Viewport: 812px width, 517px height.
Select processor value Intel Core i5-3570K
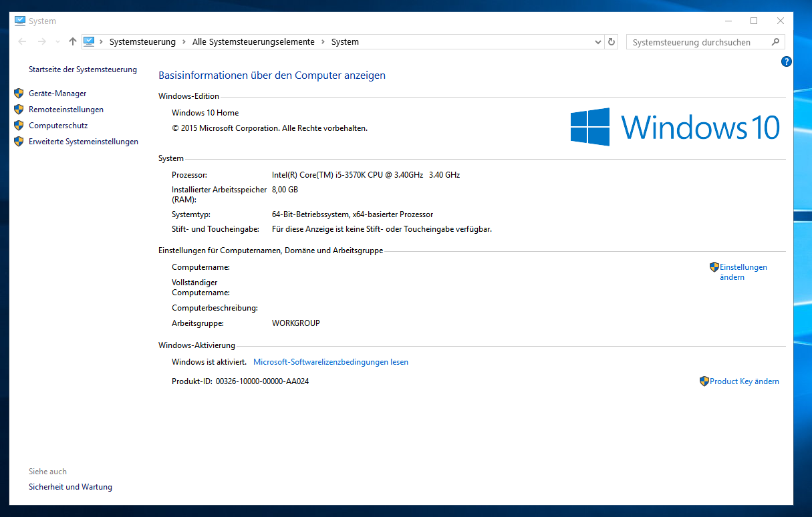(366, 175)
